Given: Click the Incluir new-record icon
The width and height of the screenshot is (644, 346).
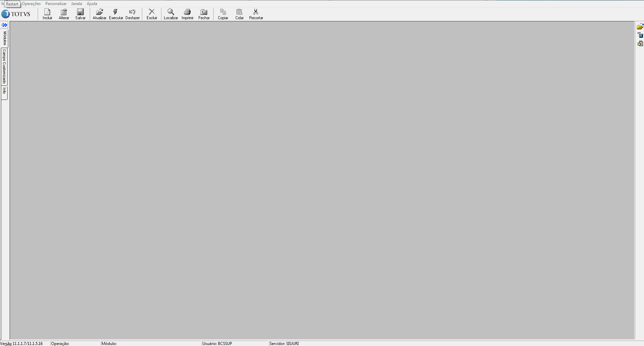Looking at the screenshot, I should click(47, 14).
